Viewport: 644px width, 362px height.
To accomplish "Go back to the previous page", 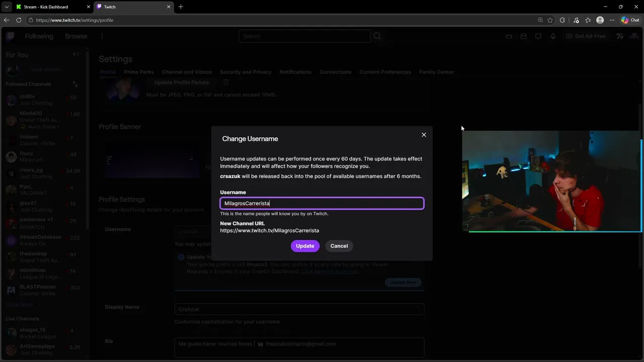I will (x=7, y=20).
